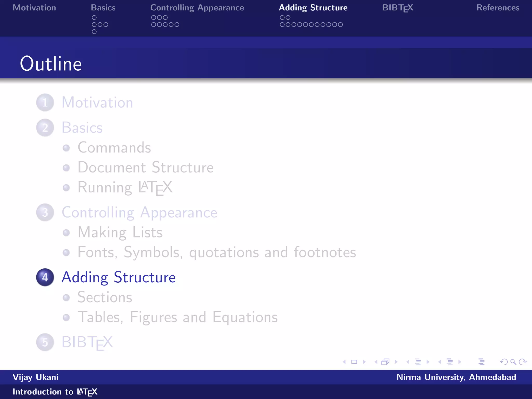Screen dimensions: 532x399
Task: Jump to next section arrow
Action: [x=460, y=362]
